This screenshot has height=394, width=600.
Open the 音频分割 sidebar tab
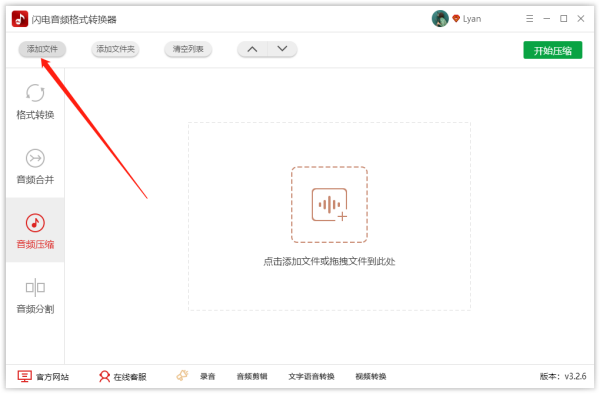(35, 296)
